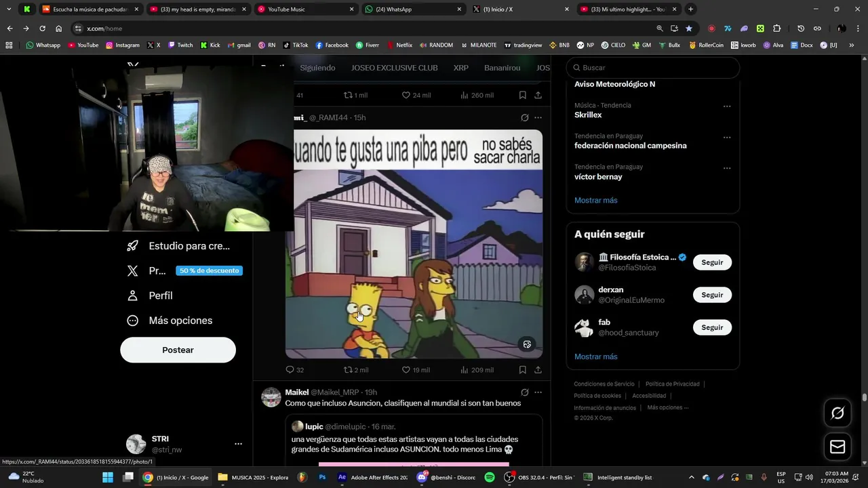Open the Windows Start button
This screenshot has width=868, height=488.
tap(108, 477)
